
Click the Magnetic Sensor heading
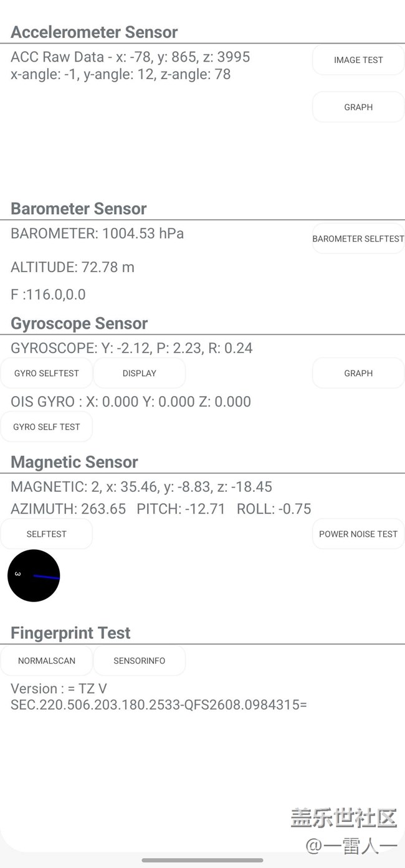pyautogui.click(x=74, y=462)
